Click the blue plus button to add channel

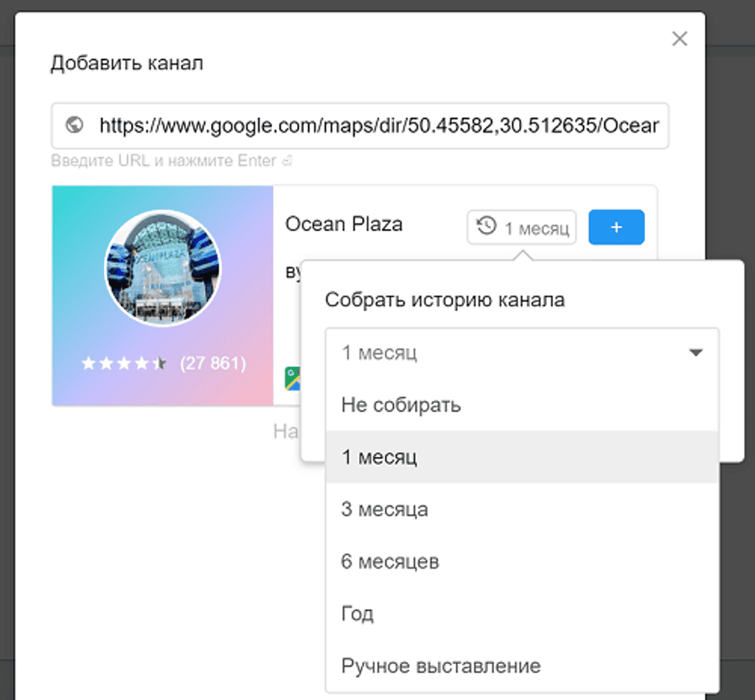616,227
